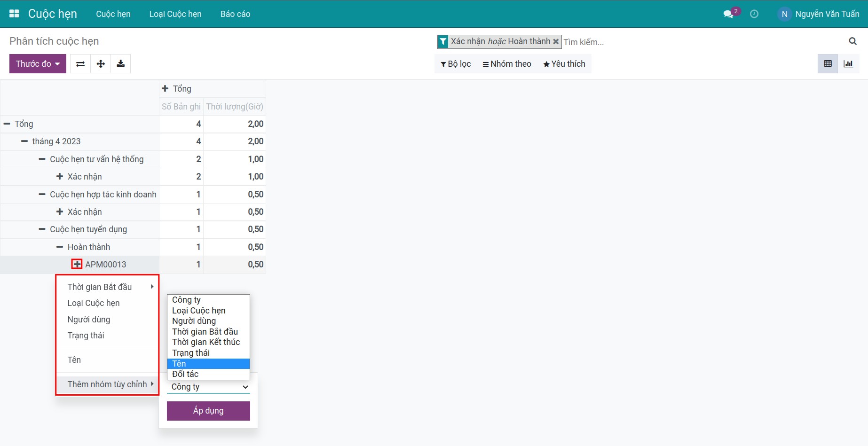Click user avatar N icon

tap(784, 14)
